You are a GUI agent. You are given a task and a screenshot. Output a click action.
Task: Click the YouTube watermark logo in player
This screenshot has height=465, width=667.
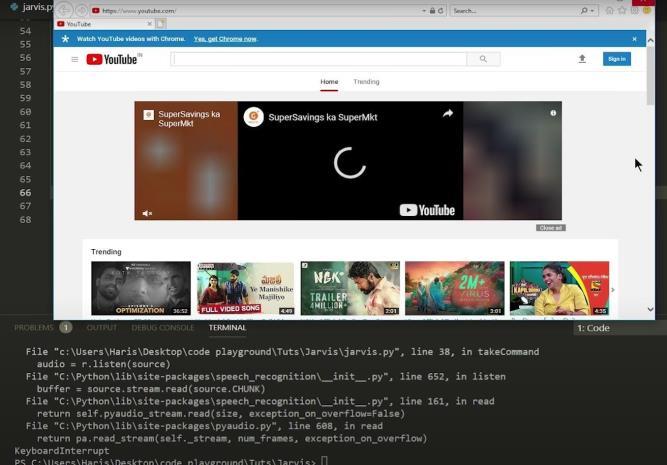[x=427, y=210]
